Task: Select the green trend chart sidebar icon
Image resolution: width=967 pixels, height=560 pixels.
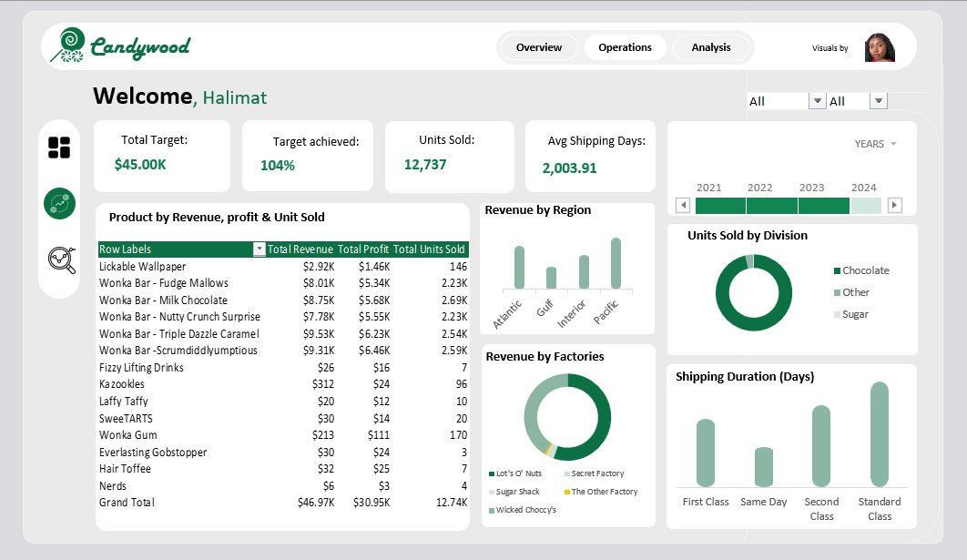Action: pyautogui.click(x=60, y=204)
